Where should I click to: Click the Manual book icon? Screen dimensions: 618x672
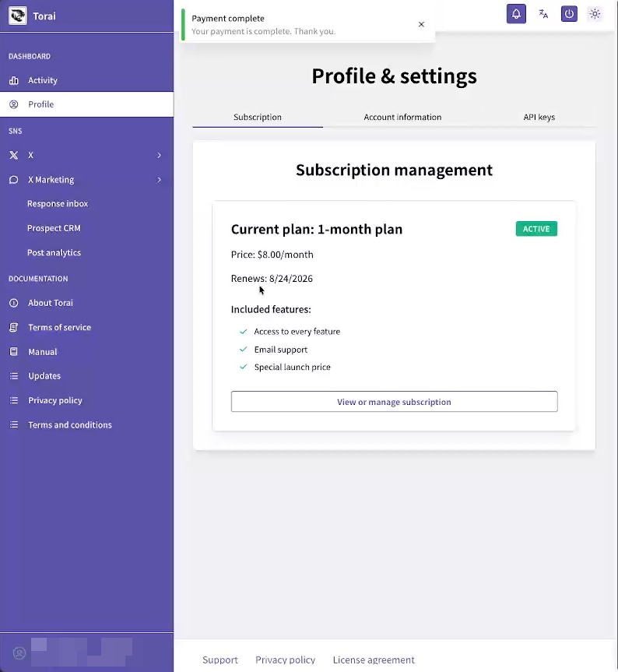(14, 352)
